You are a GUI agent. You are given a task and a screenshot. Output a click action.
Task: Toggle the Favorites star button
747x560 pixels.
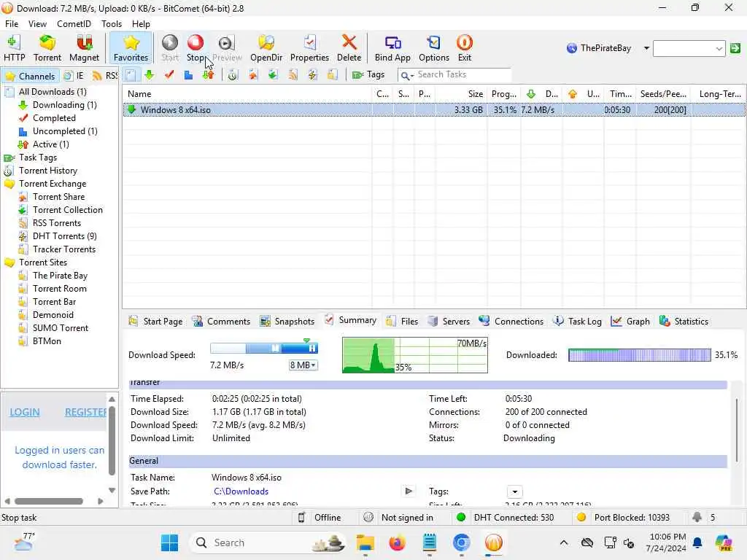(131, 48)
